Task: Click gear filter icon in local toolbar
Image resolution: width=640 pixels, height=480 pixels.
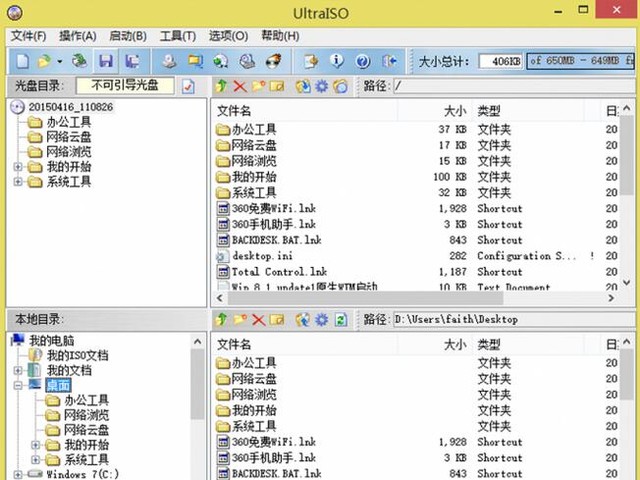Action: [322, 320]
